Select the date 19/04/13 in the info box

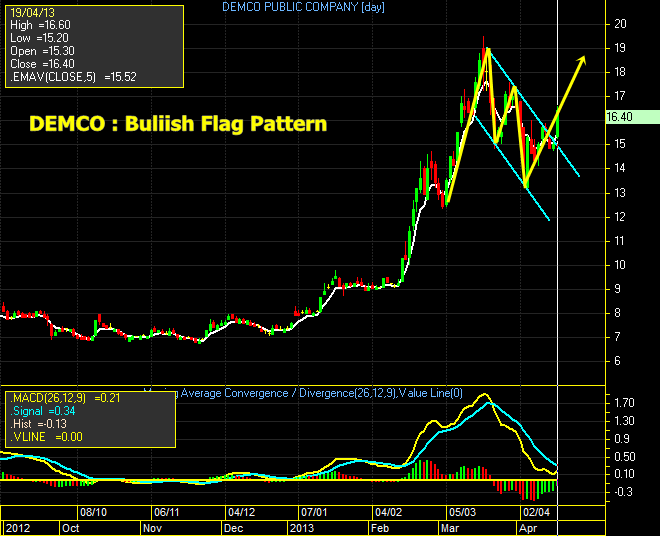[x=32, y=13]
